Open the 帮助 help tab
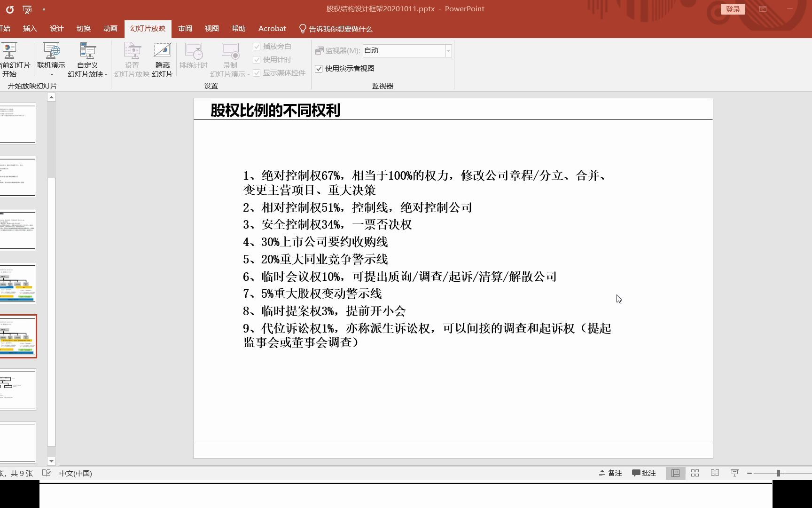Viewport: 812px width, 508px height. point(239,29)
